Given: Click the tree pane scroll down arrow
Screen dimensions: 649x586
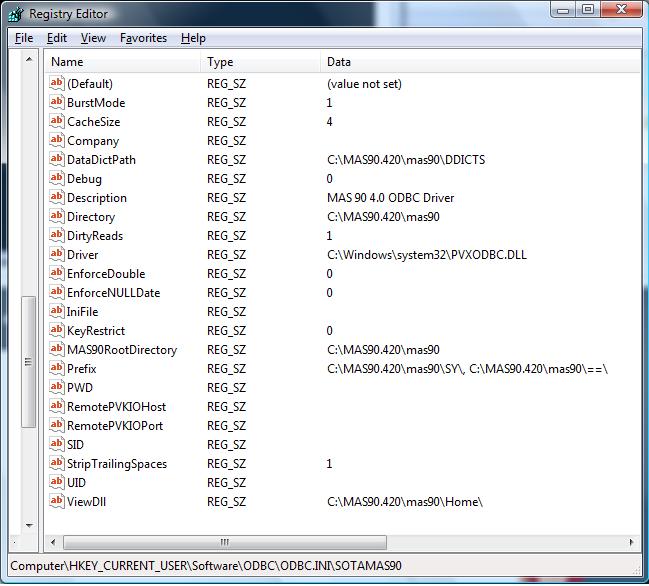Looking at the screenshot, I should 29,526.
